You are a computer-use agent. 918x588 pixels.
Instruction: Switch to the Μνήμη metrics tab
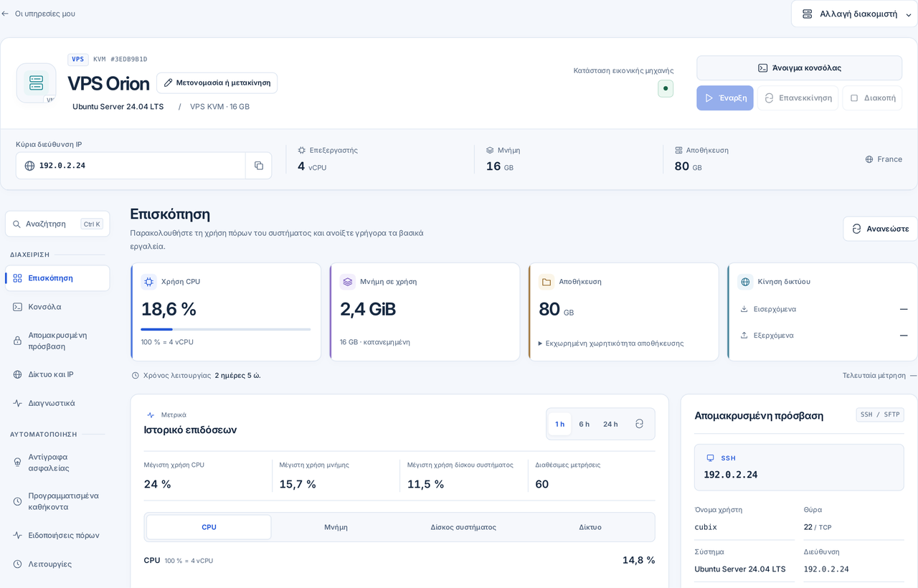click(336, 527)
